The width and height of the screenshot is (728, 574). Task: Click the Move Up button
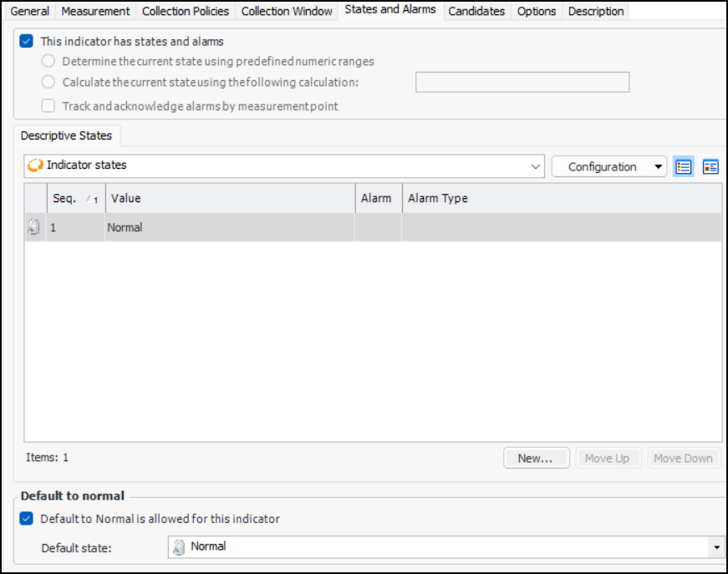click(x=608, y=458)
